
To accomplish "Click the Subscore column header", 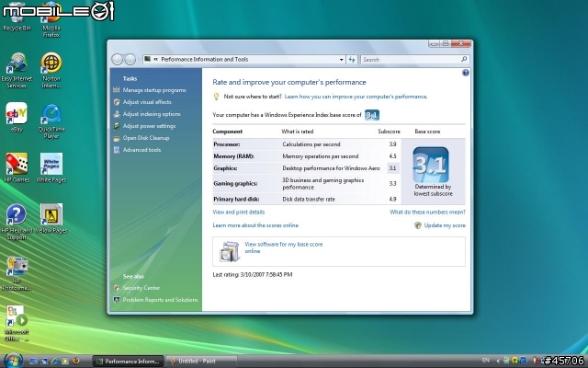I will 389,132.
